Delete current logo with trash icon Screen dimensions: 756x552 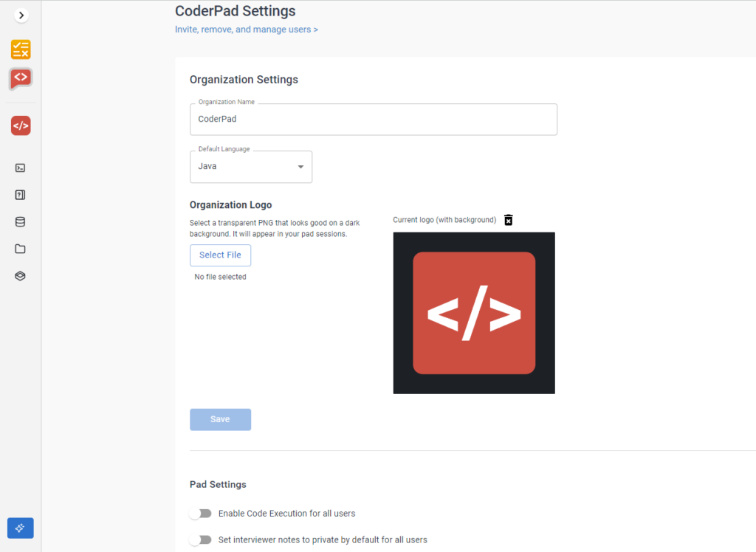508,220
